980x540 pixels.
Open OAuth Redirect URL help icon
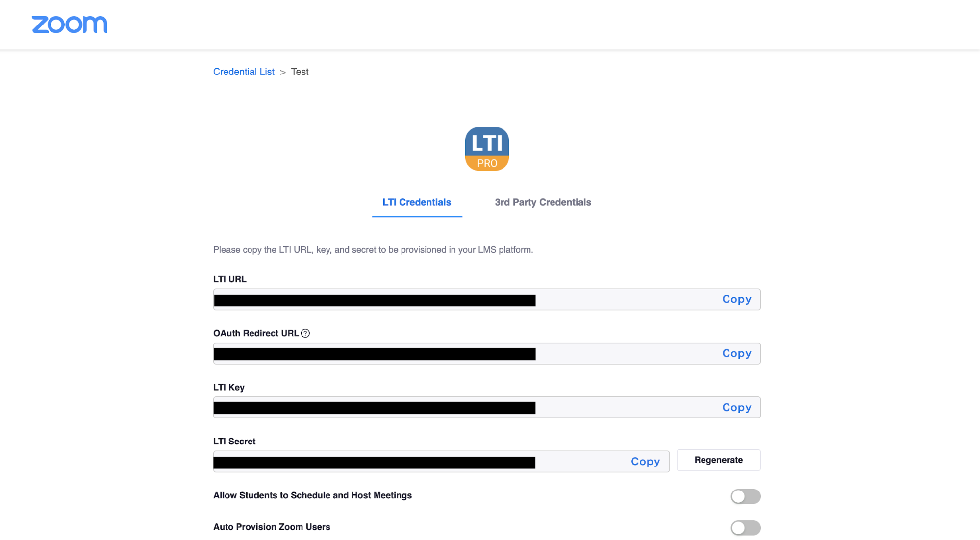click(x=305, y=333)
